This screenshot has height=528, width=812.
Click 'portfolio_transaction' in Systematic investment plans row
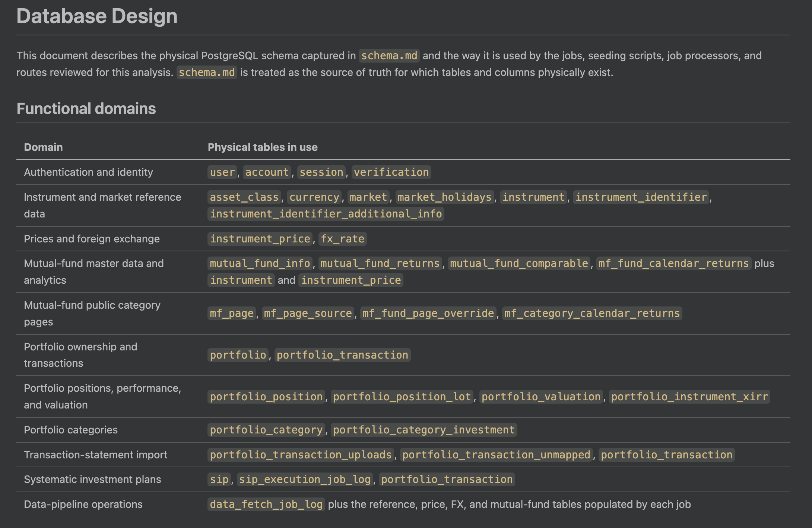point(447,479)
